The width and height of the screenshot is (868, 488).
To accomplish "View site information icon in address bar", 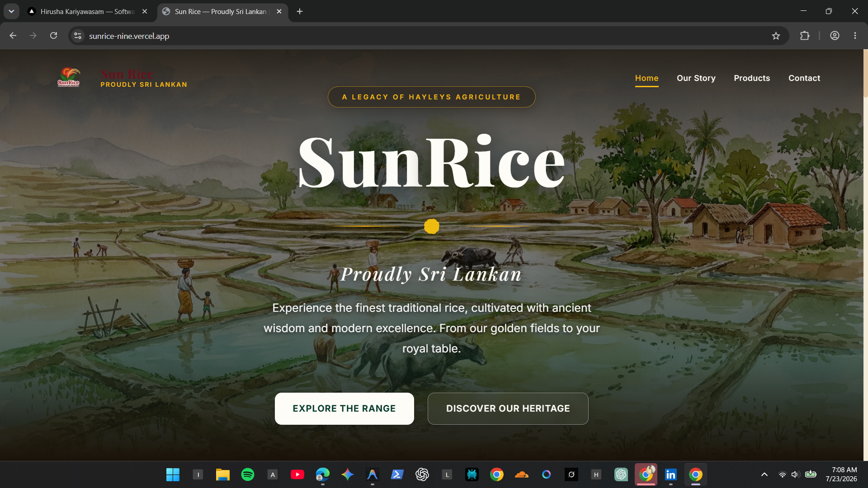I will pyautogui.click(x=78, y=36).
